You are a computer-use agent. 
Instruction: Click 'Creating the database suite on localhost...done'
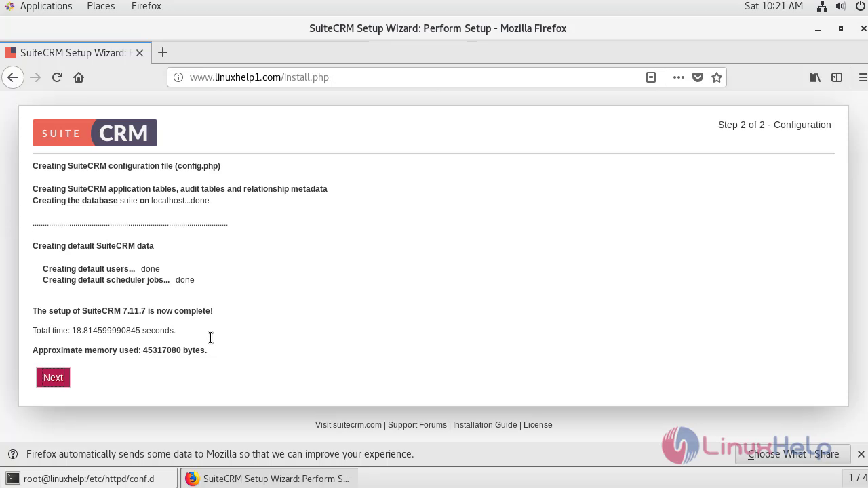coord(121,201)
